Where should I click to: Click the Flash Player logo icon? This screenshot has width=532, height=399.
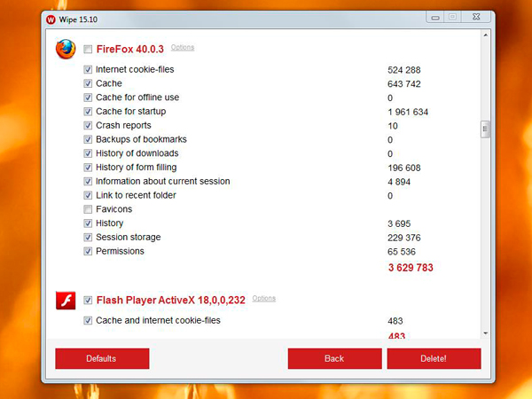(x=66, y=301)
